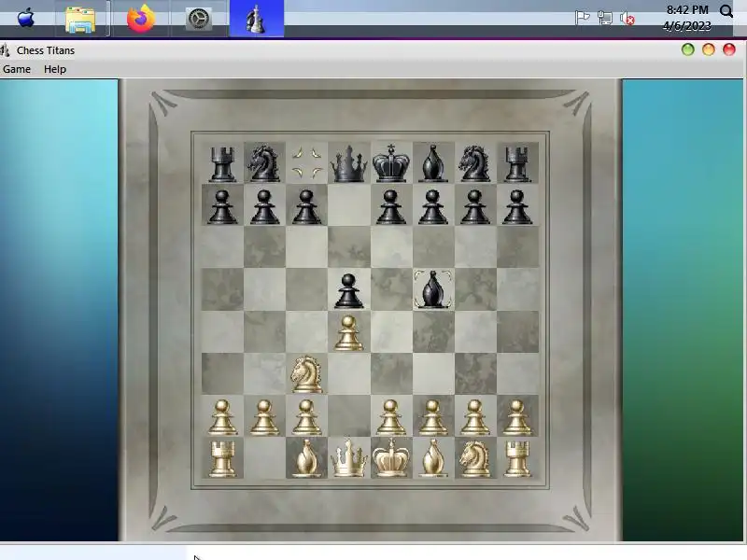Close Chess Titans with the red button

(x=729, y=49)
